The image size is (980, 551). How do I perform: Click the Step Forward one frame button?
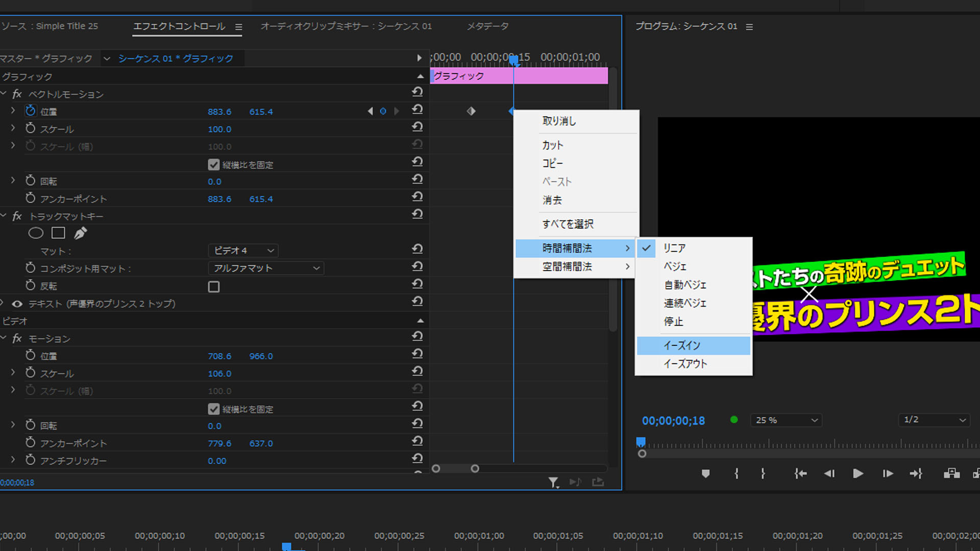[888, 473]
